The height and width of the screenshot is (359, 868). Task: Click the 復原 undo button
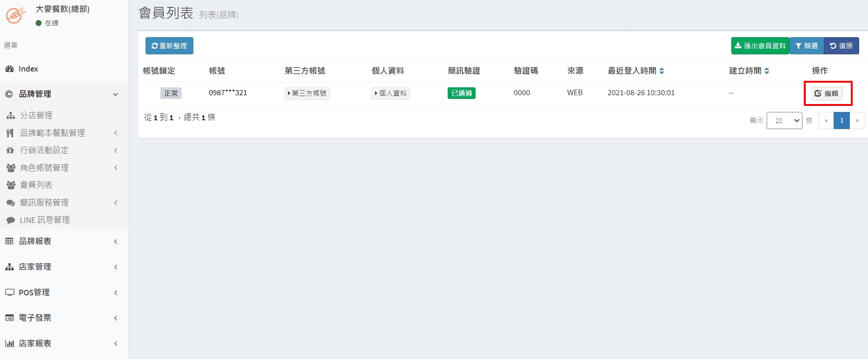[841, 46]
